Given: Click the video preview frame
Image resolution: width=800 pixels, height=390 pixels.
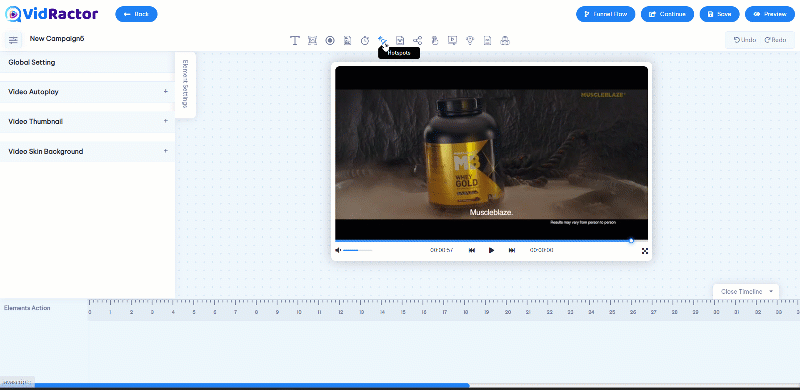Looking at the screenshot, I should (x=491, y=153).
